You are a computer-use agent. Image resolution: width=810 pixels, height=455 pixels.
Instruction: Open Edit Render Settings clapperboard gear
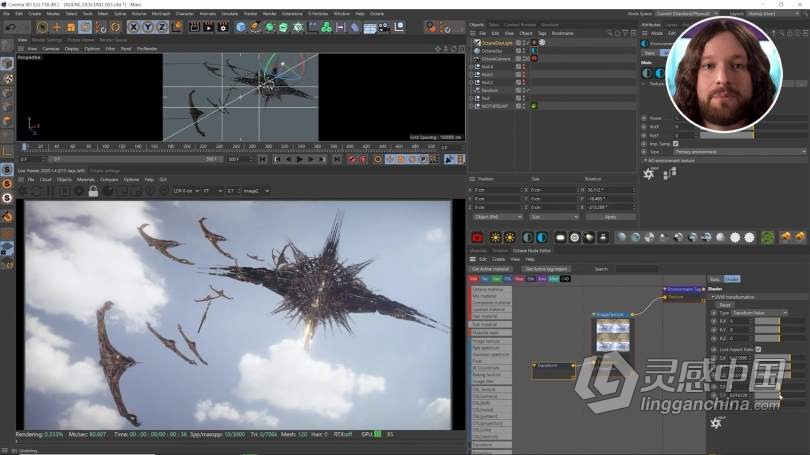(x=223, y=27)
